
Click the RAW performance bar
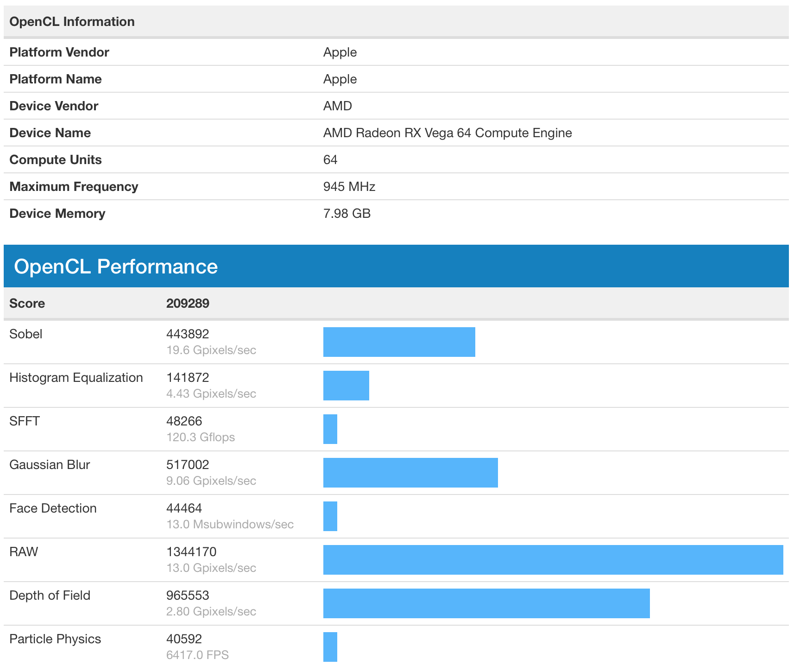[x=553, y=560]
